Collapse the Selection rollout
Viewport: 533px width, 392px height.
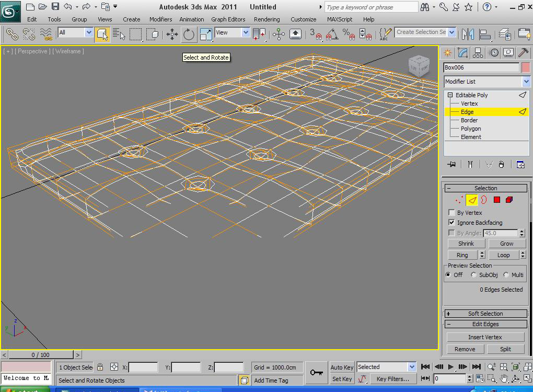click(x=486, y=188)
